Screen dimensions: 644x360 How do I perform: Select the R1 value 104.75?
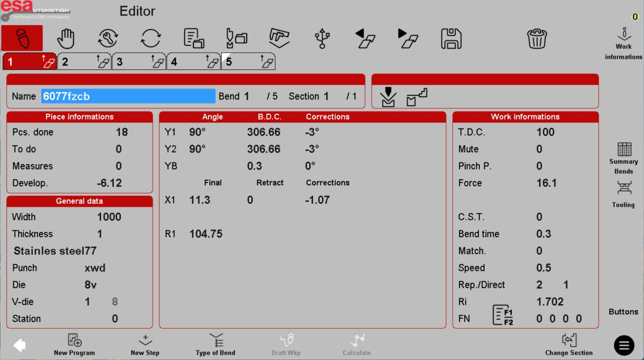(206, 234)
